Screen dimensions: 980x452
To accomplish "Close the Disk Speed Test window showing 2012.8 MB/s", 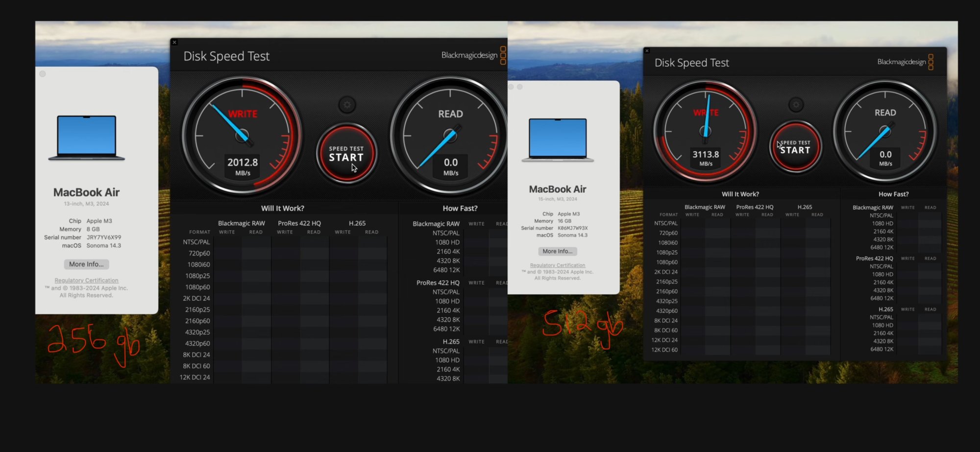I will [174, 43].
